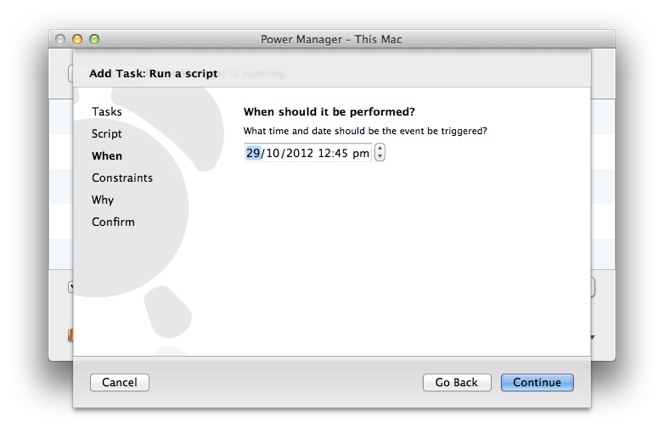Increment date with stepper up arrow
Screen dimensions: 664x428
click(380, 148)
